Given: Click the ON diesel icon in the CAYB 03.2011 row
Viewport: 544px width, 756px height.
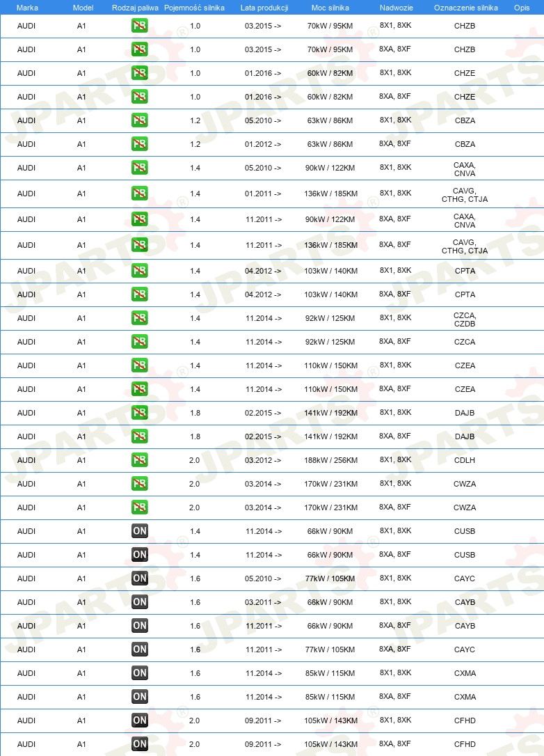Looking at the screenshot, I should pos(140,601).
